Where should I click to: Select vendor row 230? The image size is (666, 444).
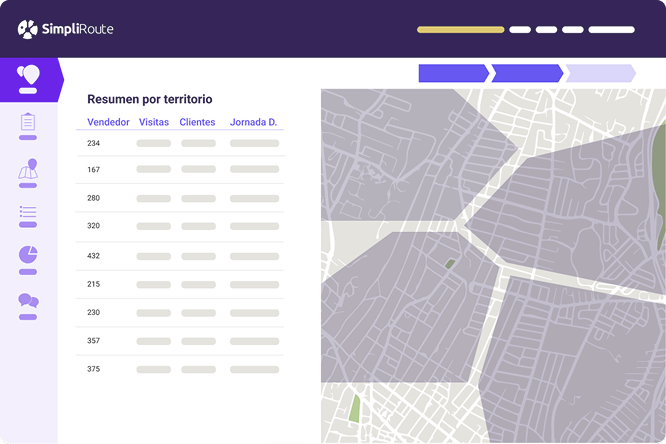pyautogui.click(x=180, y=313)
